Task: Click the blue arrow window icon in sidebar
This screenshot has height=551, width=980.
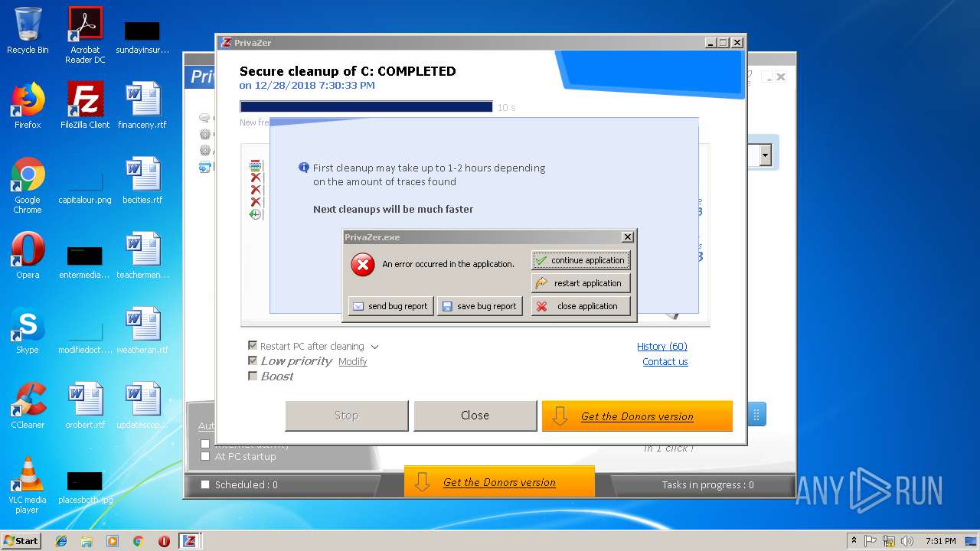Action: (x=204, y=167)
